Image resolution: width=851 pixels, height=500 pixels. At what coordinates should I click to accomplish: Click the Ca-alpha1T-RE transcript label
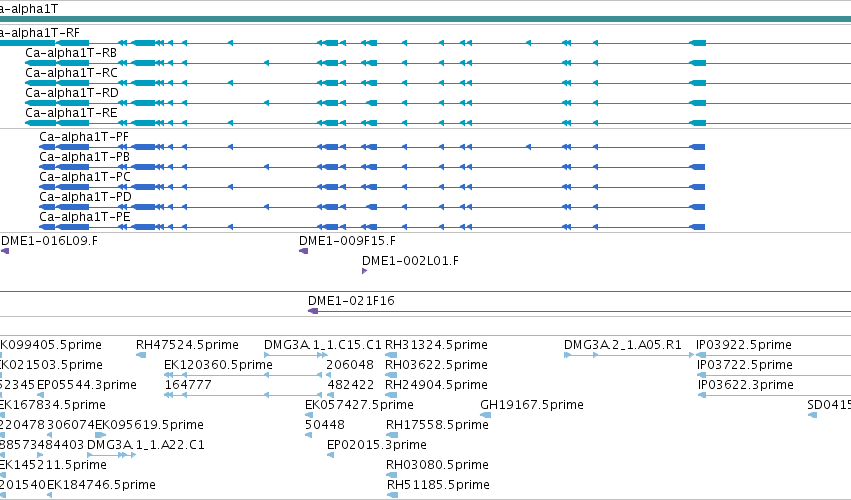pyautogui.click(x=71, y=113)
